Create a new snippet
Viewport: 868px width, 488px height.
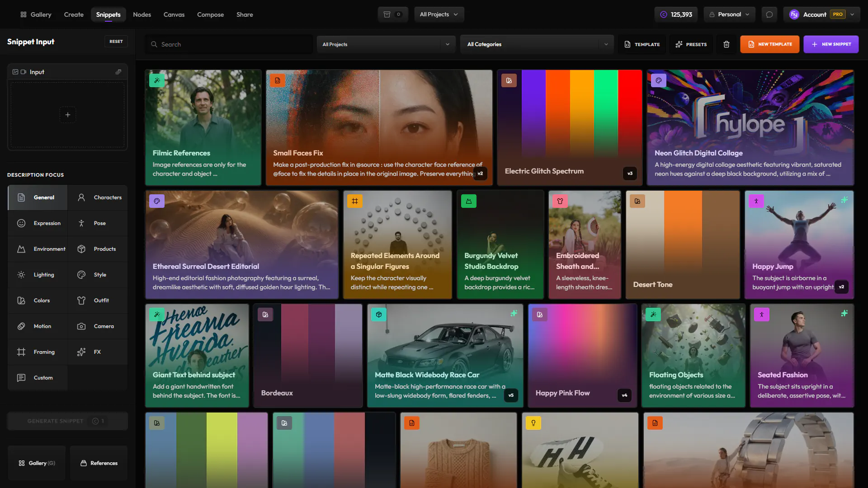click(831, 44)
